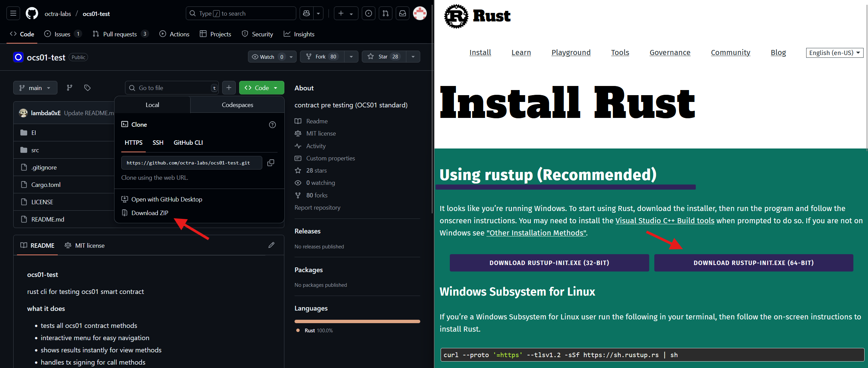Download rustup-init.exe 32-bit
The image size is (868, 368).
pos(549,263)
